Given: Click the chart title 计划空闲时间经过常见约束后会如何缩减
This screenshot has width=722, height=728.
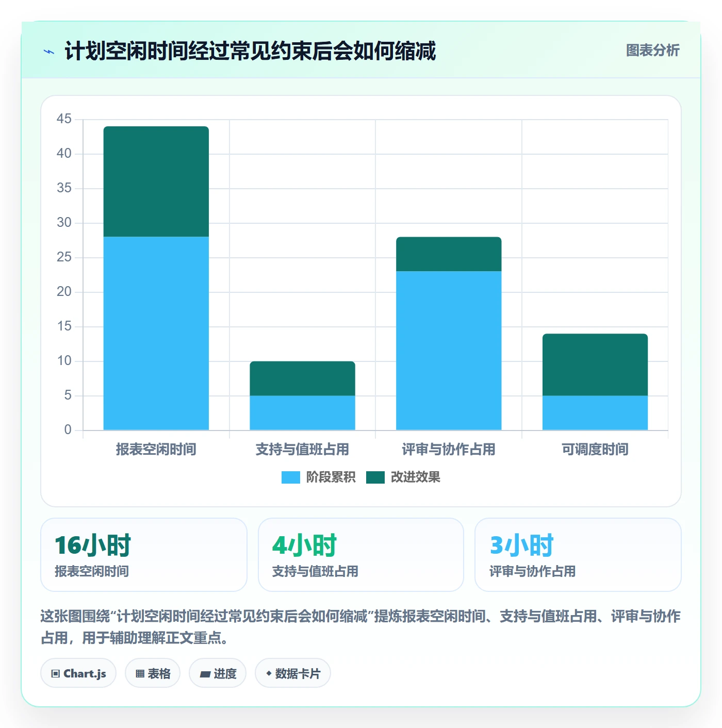Looking at the screenshot, I should tap(250, 51).
